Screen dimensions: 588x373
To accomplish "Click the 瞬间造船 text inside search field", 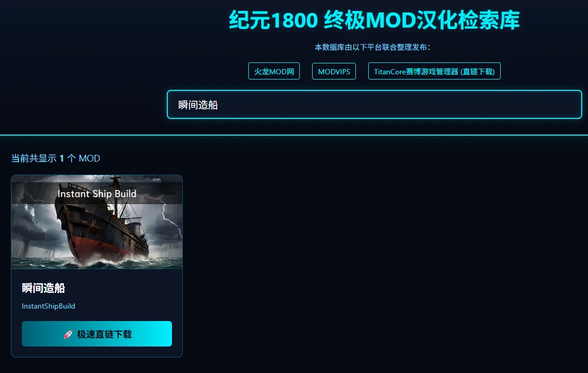I will 198,105.
